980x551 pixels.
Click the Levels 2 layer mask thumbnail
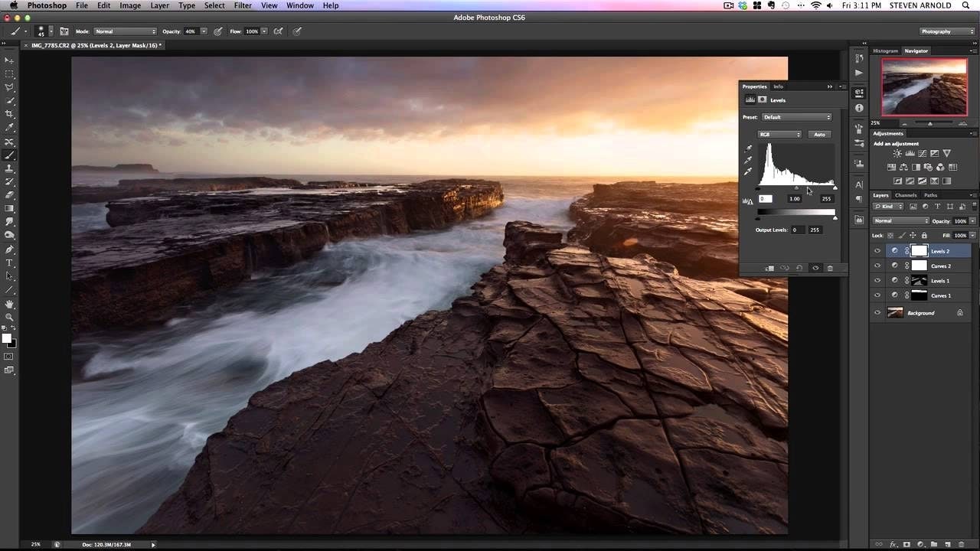click(919, 251)
